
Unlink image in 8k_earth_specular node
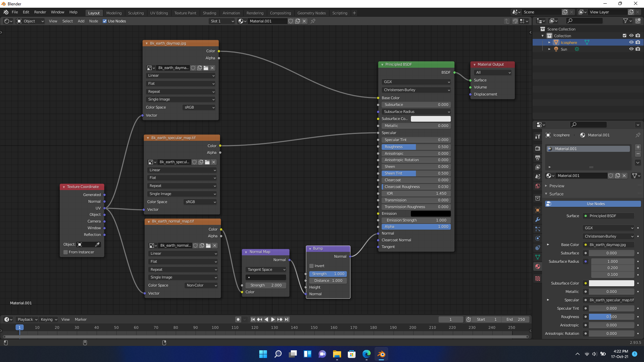point(214,162)
